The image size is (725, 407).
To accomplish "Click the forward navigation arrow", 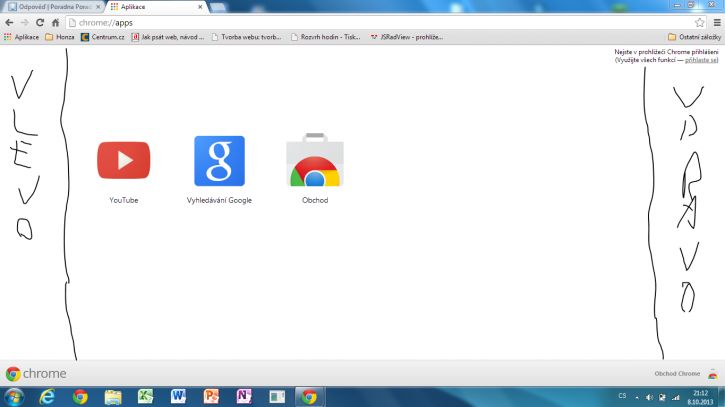I will (25, 22).
